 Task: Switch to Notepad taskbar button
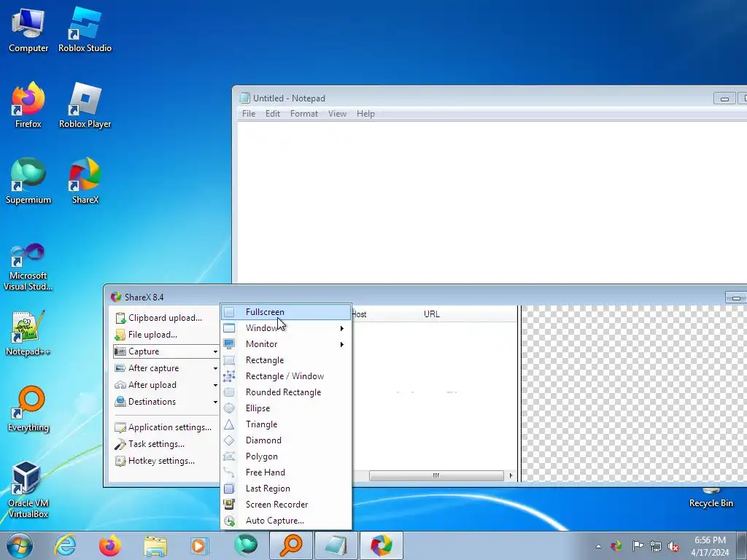[336, 545]
